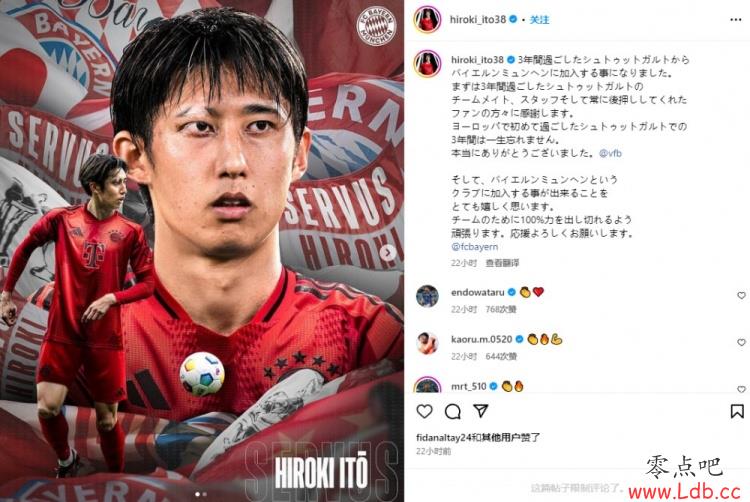Open the three-dot more options menu

coord(736,20)
